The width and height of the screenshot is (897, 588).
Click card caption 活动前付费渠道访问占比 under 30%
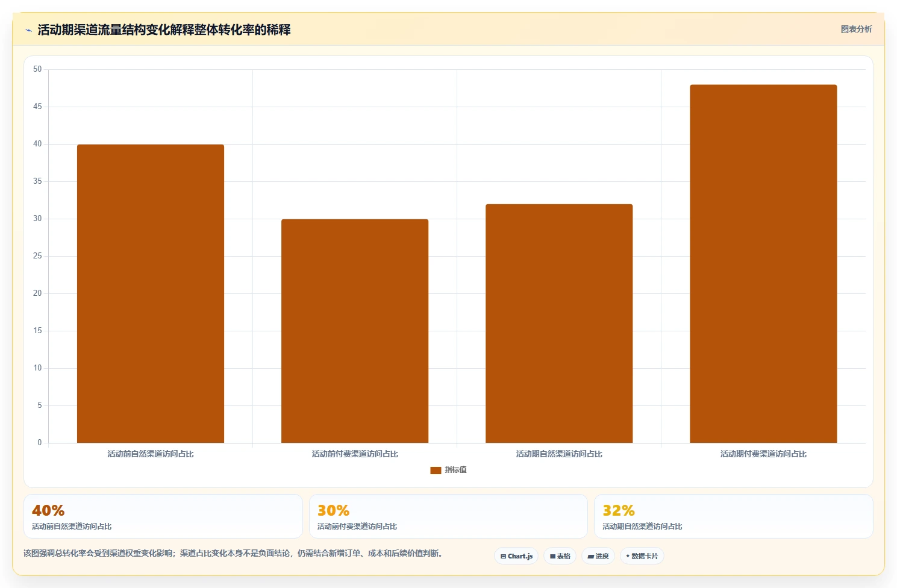(x=357, y=527)
